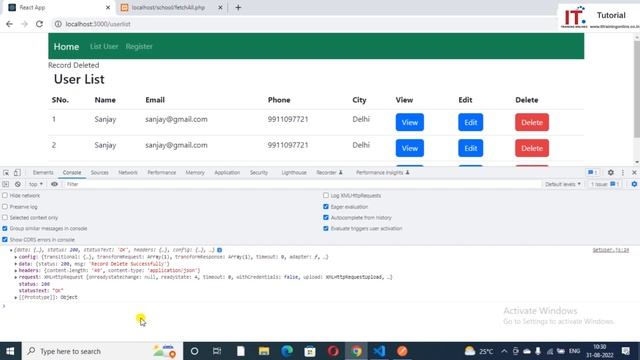Screen dimensions: 640x360
Task: Open Default levels dropdown
Action: pyautogui.click(x=562, y=184)
